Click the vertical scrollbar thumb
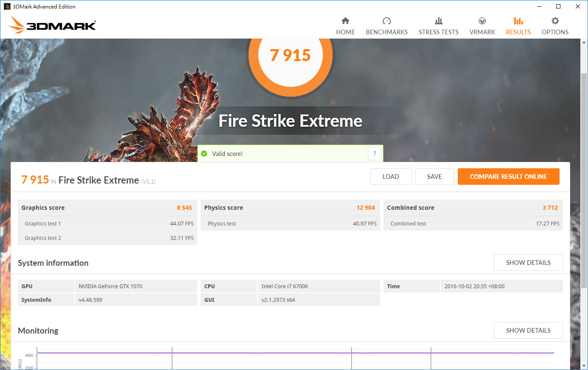 (x=584, y=178)
